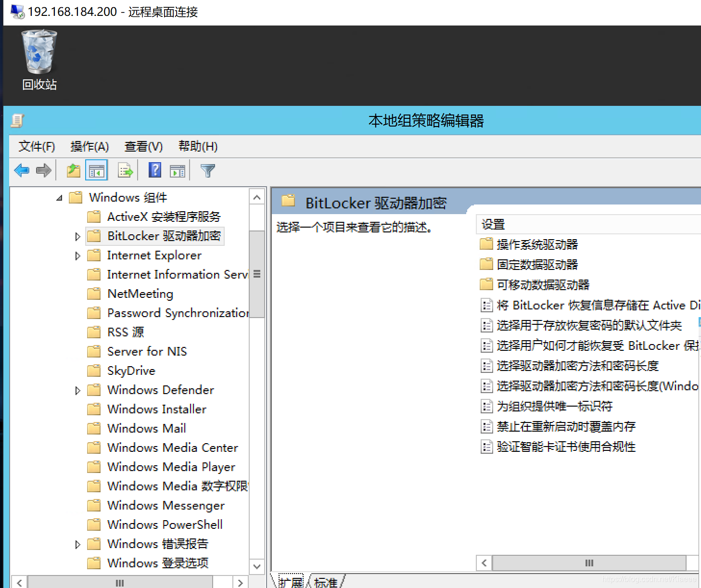Image resolution: width=701 pixels, height=588 pixels.
Task: Toggle the Show/Hide console tree icon
Action: (x=97, y=170)
